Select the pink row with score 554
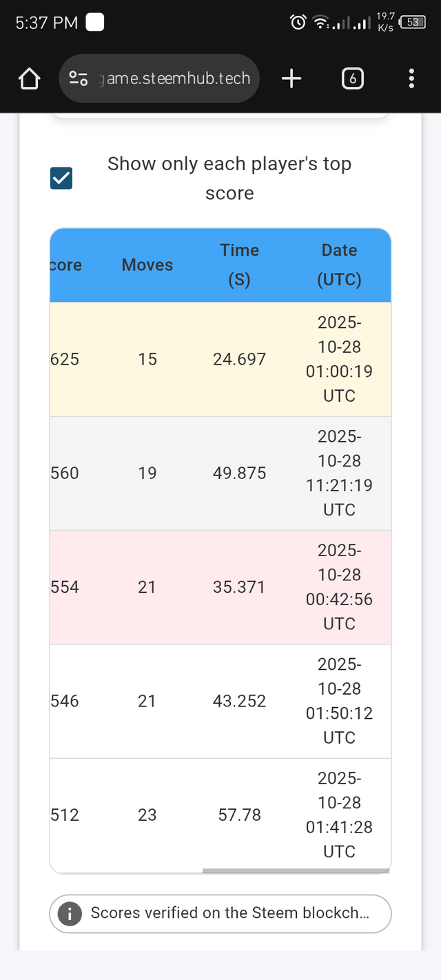Image resolution: width=441 pixels, height=980 pixels. pyautogui.click(x=220, y=587)
